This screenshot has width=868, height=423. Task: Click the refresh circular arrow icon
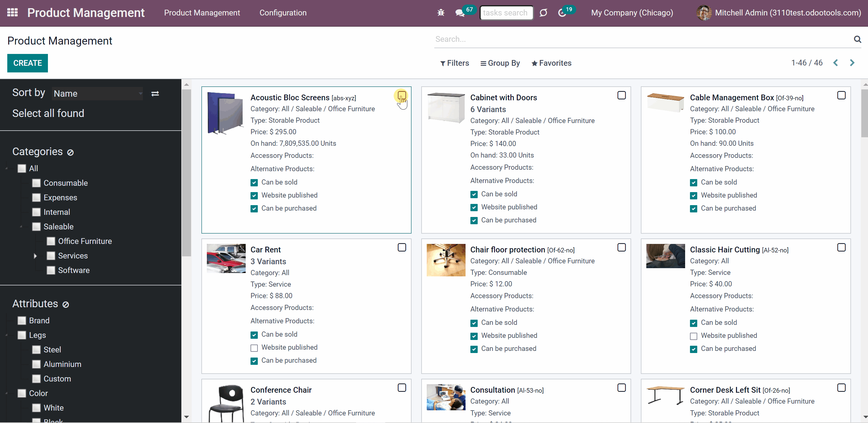point(543,13)
